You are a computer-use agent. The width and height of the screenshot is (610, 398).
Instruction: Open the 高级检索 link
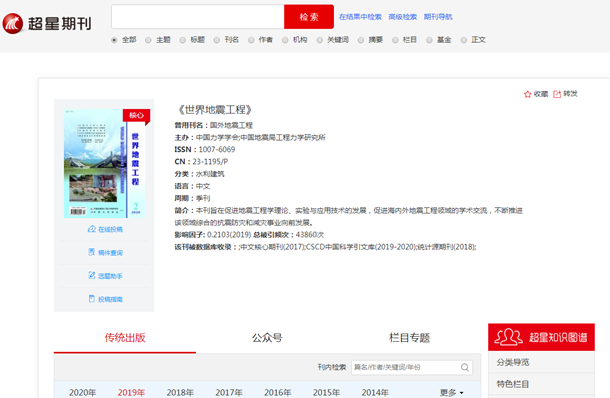pos(403,17)
